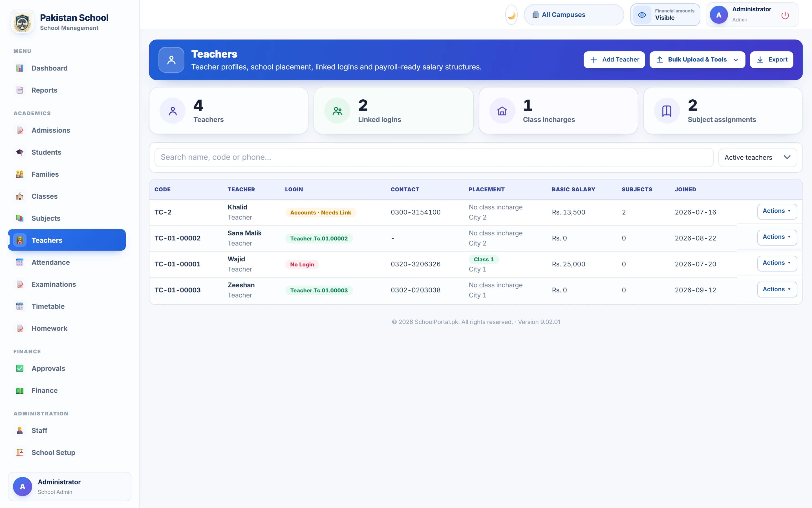812x508 pixels.
Task: Click the Timetable calendar icon
Action: 20,306
